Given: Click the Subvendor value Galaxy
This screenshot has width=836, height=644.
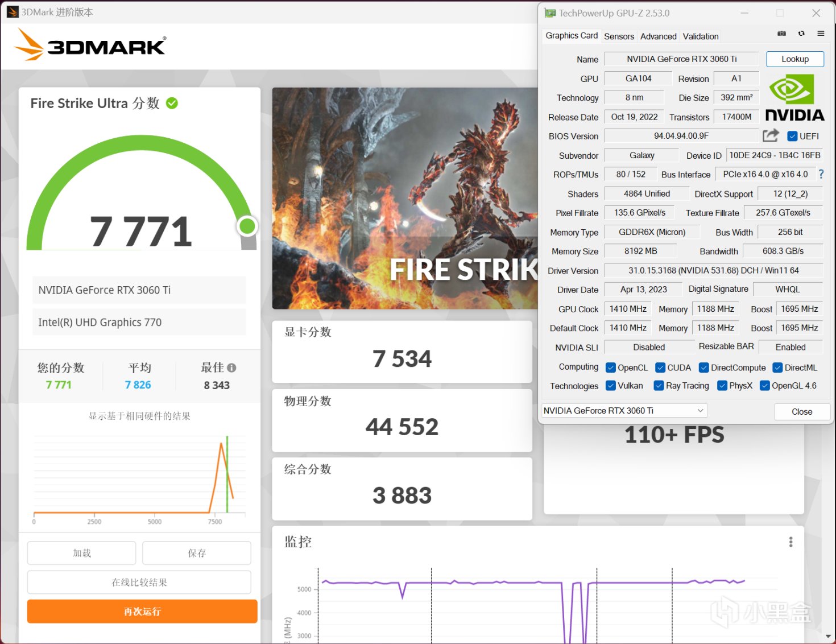Looking at the screenshot, I should coord(642,155).
